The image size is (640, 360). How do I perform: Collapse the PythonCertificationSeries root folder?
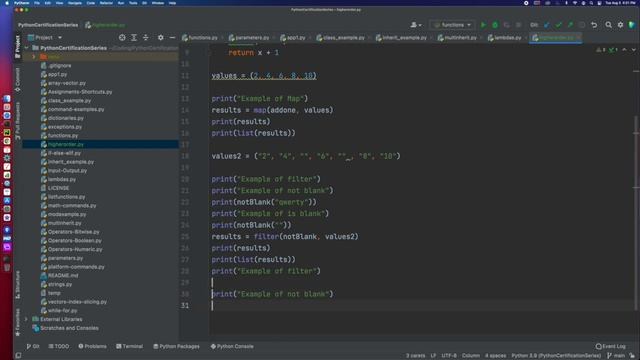coord(27,48)
